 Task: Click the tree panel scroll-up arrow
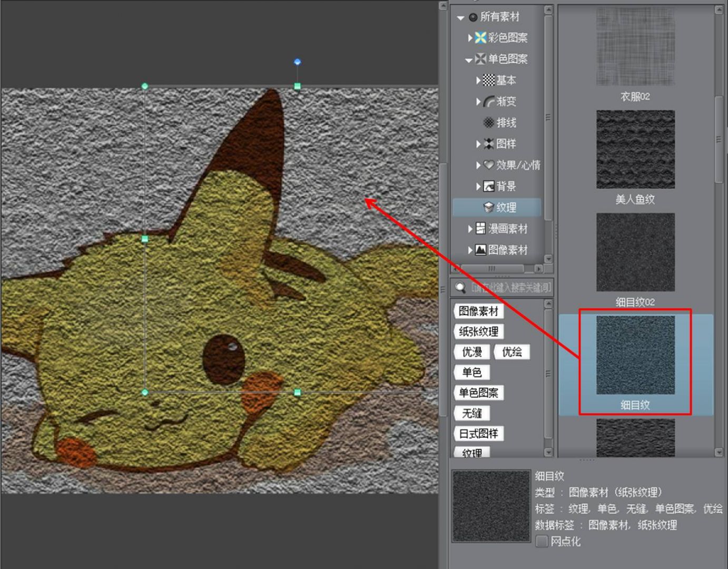click(x=548, y=9)
